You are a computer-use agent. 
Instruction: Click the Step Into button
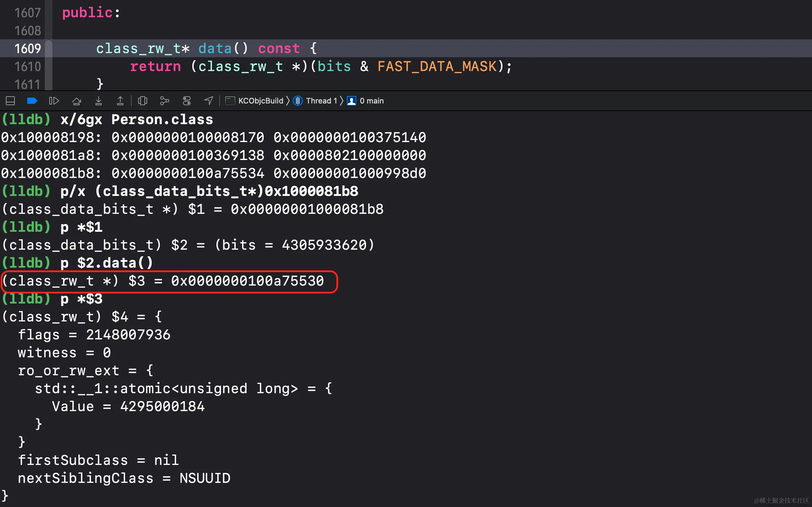coord(99,101)
